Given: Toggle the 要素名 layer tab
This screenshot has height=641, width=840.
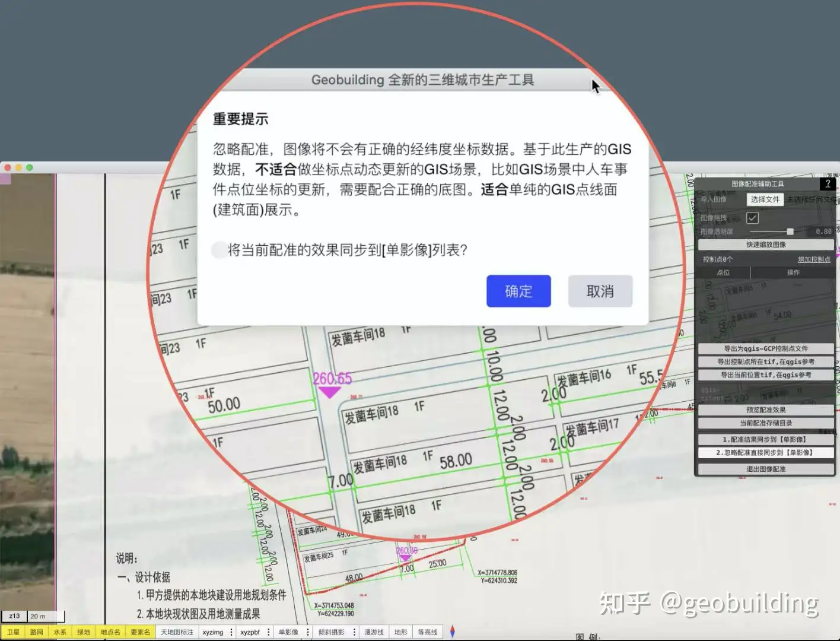Looking at the screenshot, I should pyautogui.click(x=141, y=632).
